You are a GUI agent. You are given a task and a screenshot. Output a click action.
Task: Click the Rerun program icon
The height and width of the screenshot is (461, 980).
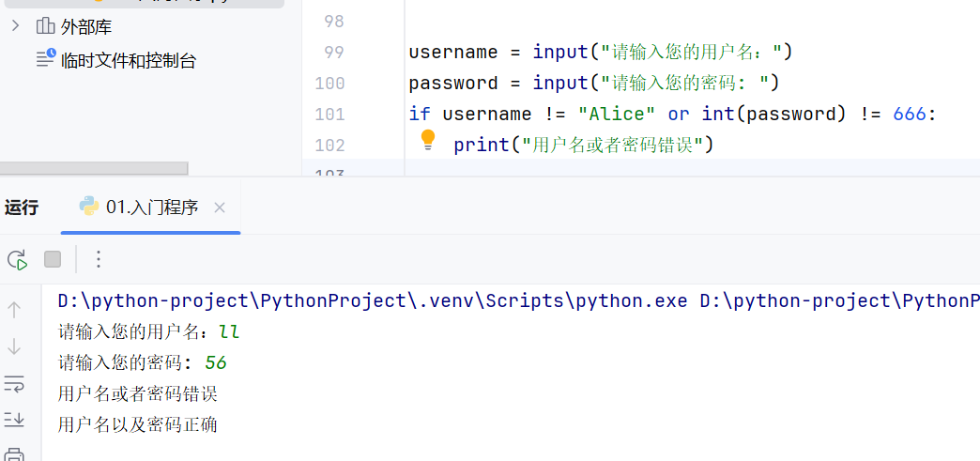[18, 259]
